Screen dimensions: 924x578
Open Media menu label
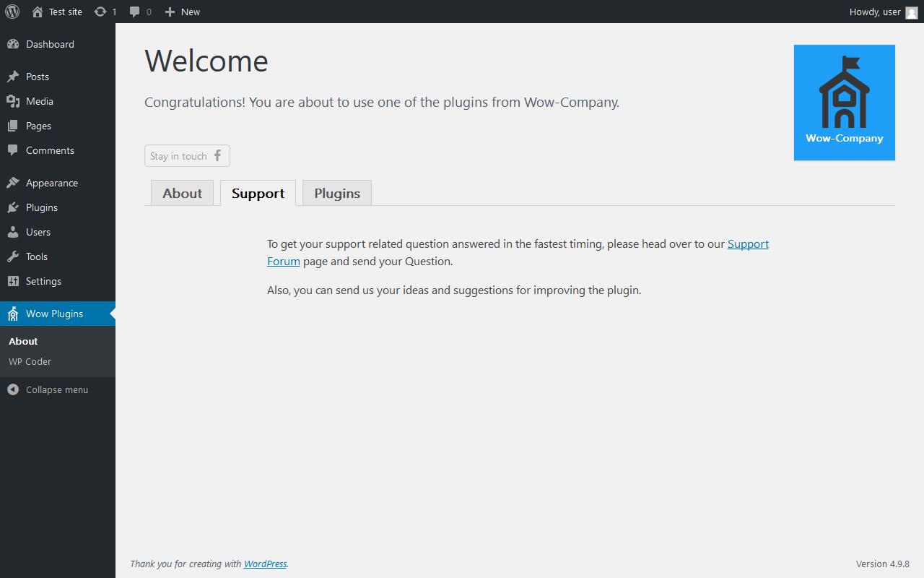pos(40,101)
